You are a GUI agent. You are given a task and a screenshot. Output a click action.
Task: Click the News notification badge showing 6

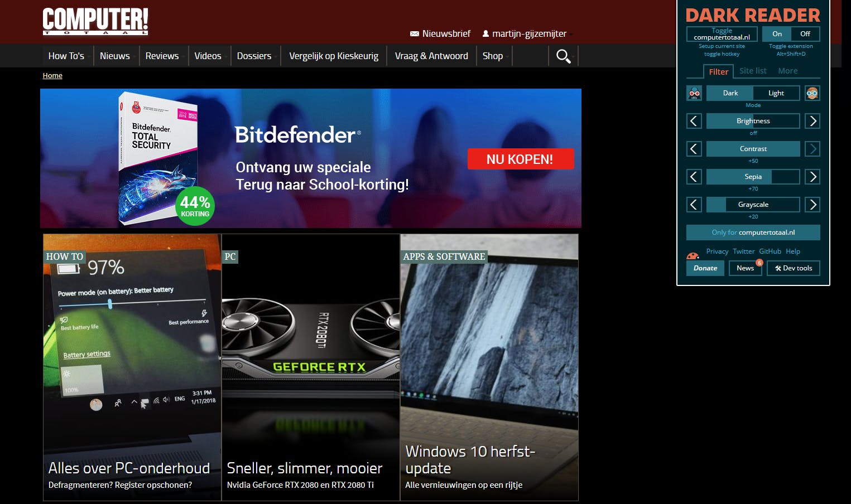[x=759, y=263]
